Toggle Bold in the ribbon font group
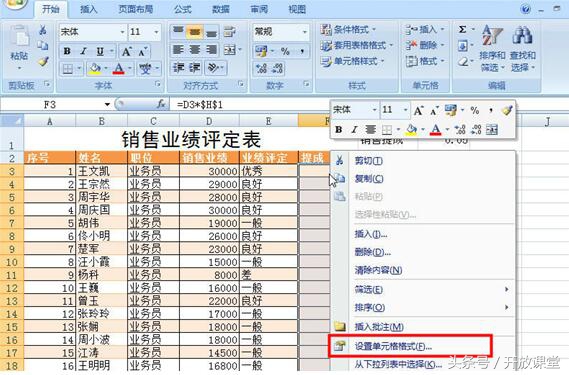 (x=67, y=51)
